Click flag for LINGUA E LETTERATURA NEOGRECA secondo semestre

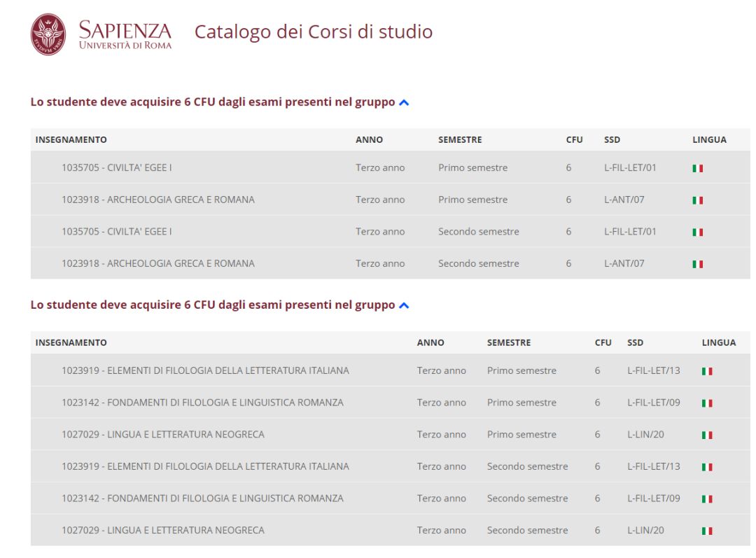pos(707,531)
